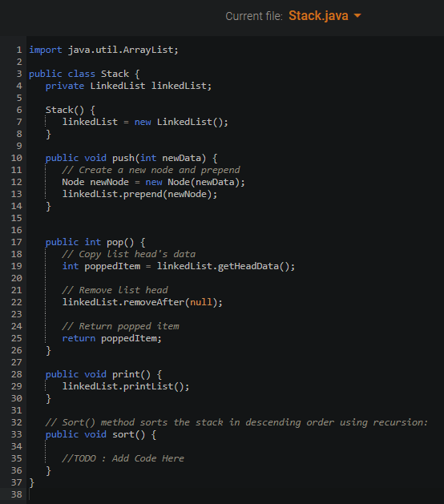This screenshot has width=444, height=504.
Task: Place cursor on empty line 38
Action: (236, 494)
